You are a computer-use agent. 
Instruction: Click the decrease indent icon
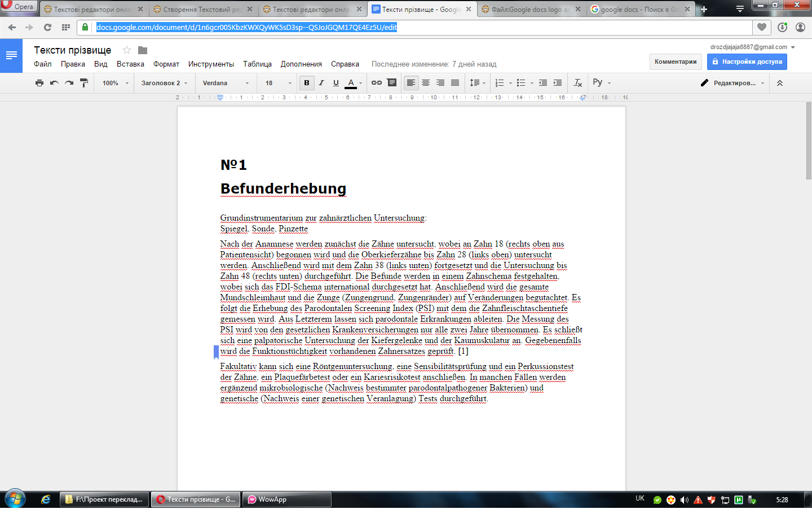click(543, 83)
